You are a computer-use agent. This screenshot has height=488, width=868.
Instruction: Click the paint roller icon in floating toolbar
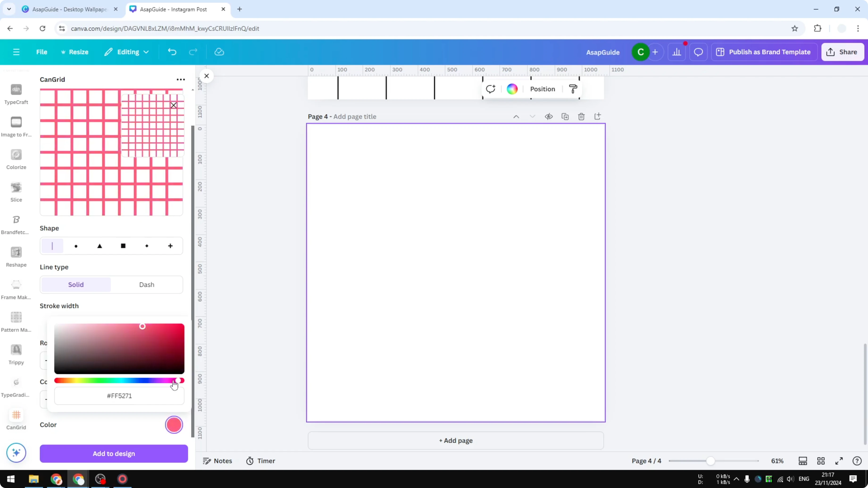(573, 89)
